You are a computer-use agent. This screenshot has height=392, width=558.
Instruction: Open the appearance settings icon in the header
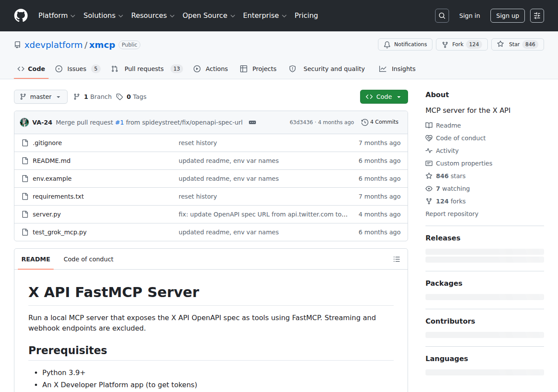537,16
